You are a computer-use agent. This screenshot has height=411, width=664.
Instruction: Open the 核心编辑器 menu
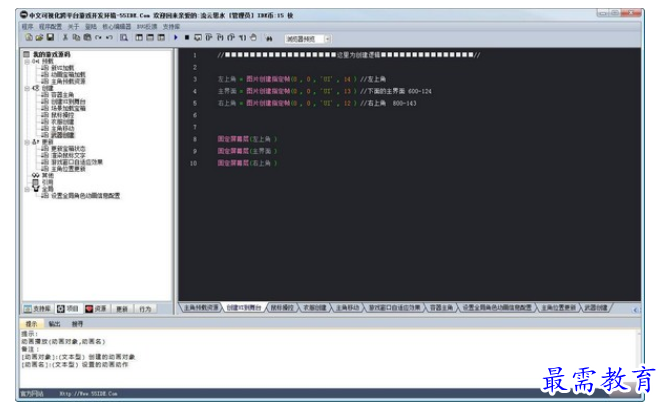click(116, 27)
